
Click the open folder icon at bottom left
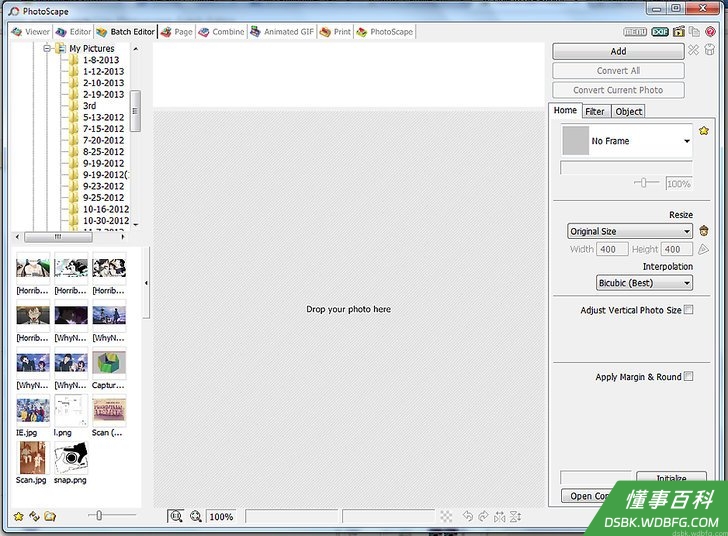pyautogui.click(x=50, y=516)
